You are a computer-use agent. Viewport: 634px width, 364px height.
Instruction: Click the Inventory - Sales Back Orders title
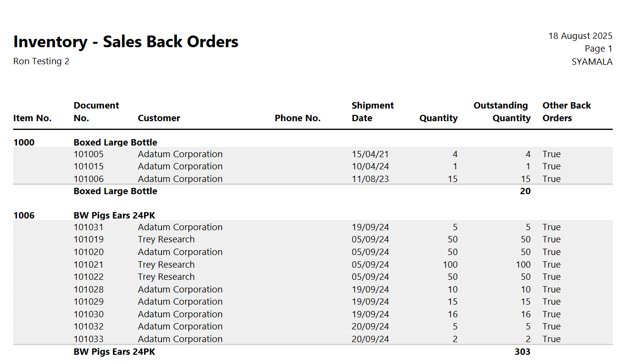click(126, 42)
